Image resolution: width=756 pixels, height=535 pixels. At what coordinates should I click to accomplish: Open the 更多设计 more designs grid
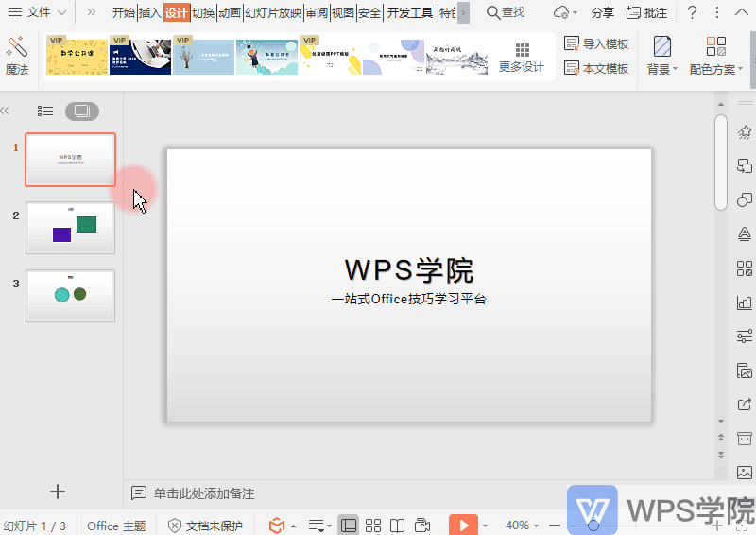tap(522, 58)
